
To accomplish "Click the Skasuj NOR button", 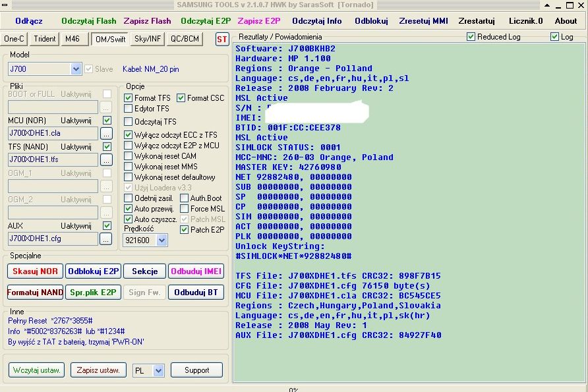I will tap(35, 271).
